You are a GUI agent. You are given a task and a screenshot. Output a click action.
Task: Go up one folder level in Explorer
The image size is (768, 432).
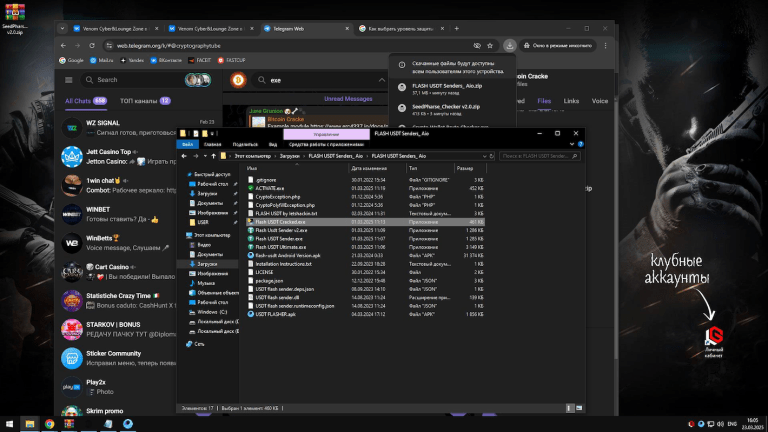[x=214, y=156]
